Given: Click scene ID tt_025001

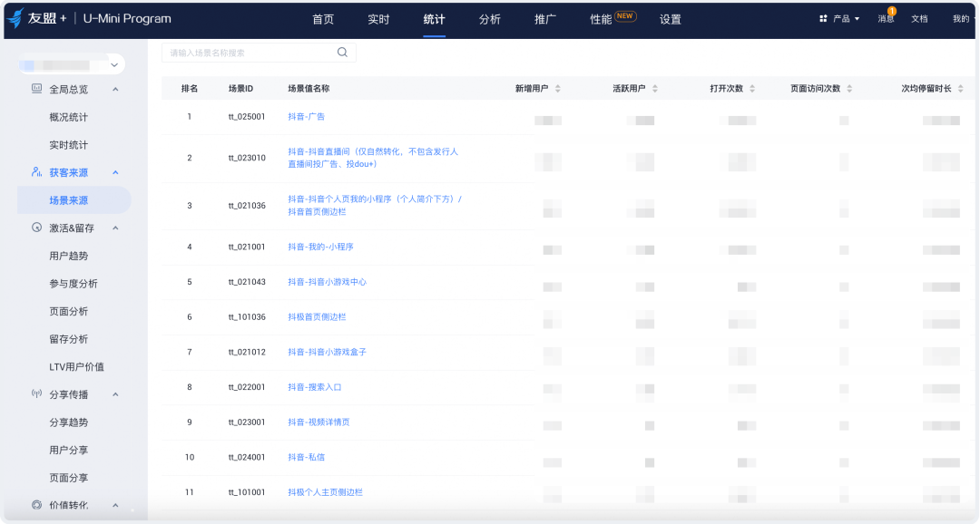Looking at the screenshot, I should [x=247, y=117].
